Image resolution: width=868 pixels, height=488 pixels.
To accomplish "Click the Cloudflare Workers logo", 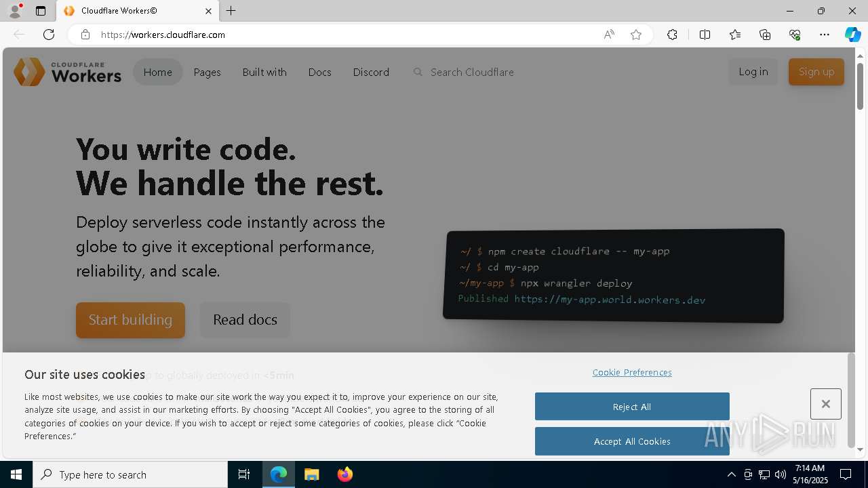I will 67,72.
